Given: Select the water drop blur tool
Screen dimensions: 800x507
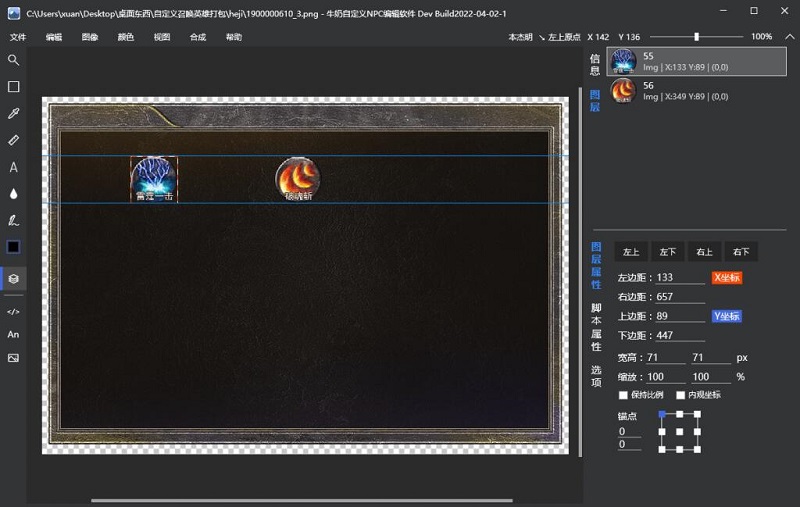Looking at the screenshot, I should [x=13, y=194].
